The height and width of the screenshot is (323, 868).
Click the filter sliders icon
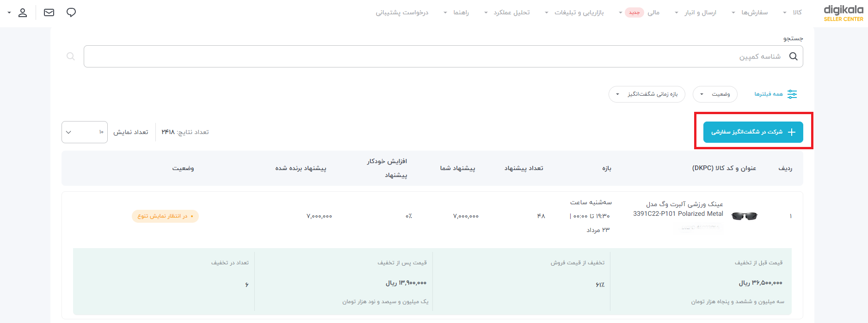tap(792, 94)
